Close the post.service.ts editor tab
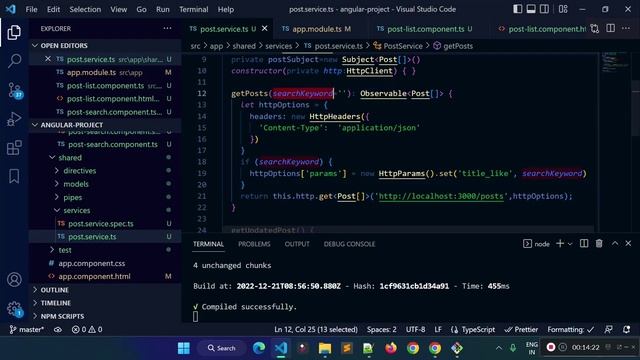The height and width of the screenshot is (360, 640). [264, 29]
